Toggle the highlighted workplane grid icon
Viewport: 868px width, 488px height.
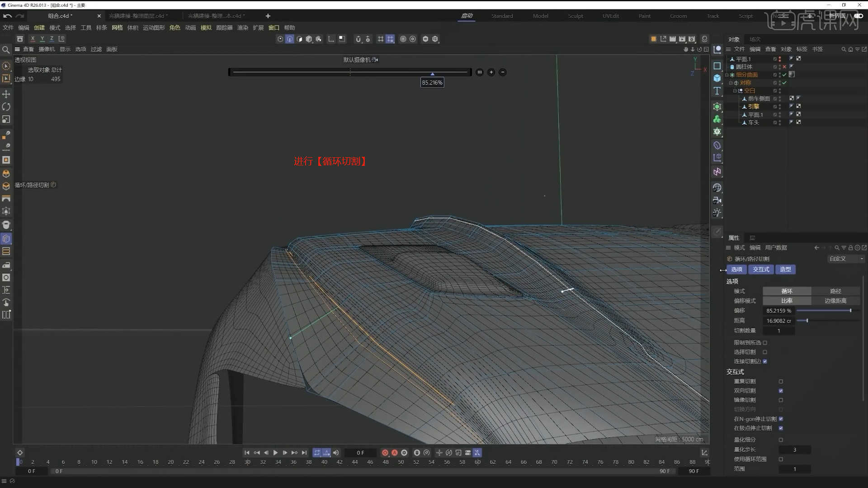390,39
